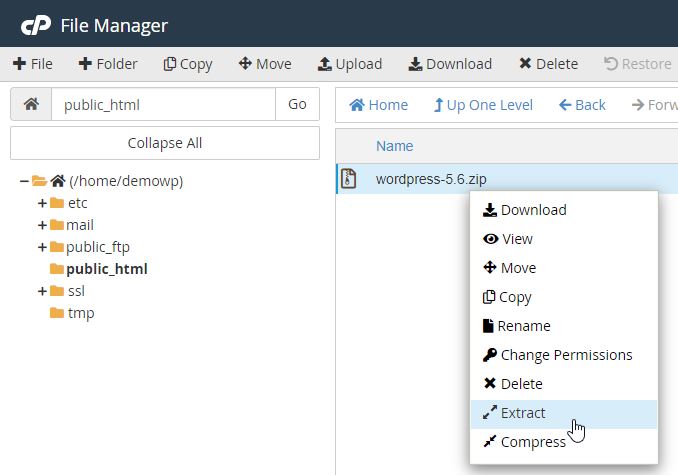Choose Move from context menu

coord(564,268)
